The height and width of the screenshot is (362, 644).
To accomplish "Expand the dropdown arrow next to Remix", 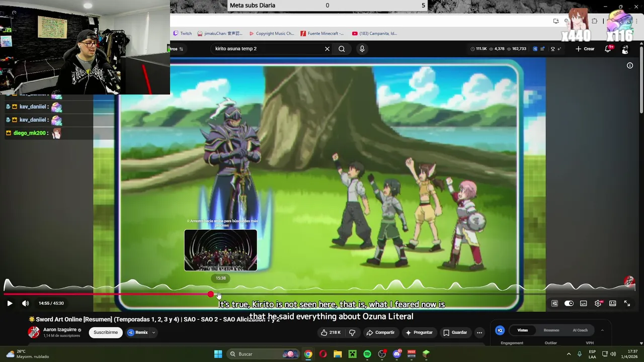I will [153, 332].
